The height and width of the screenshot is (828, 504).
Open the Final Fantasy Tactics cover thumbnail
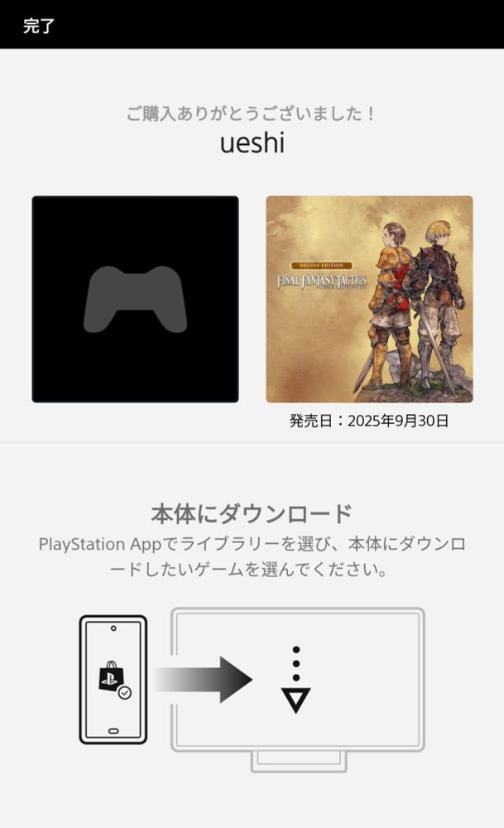click(369, 300)
